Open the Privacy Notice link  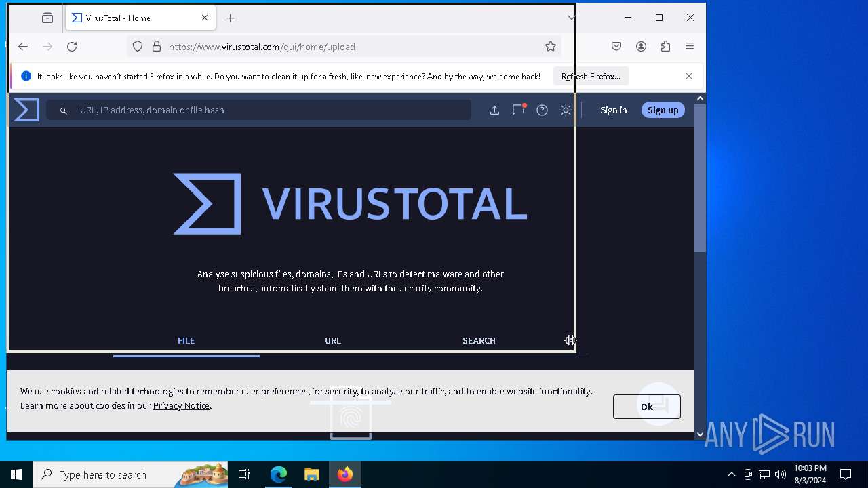coord(181,405)
